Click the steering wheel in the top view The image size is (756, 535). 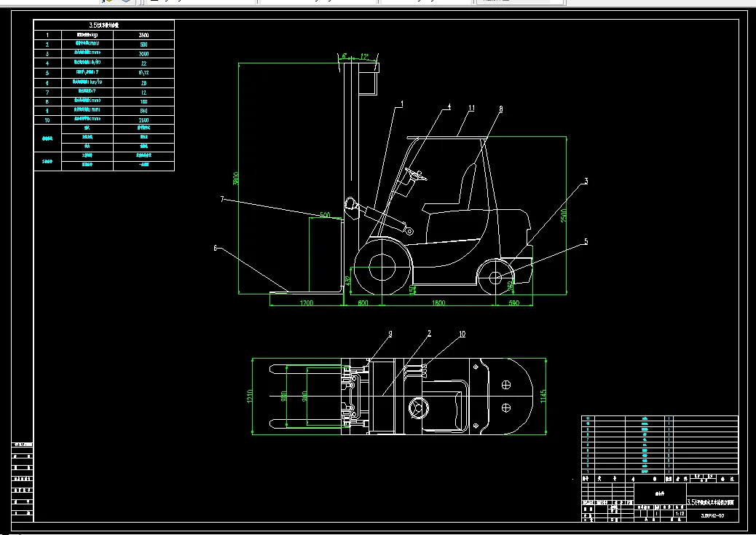419,408
